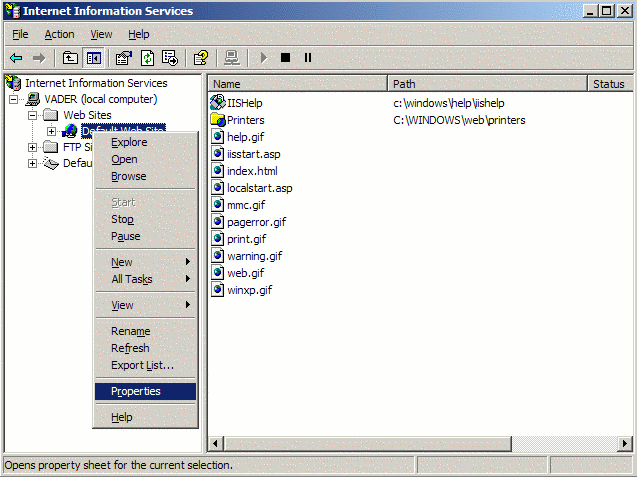Toggle the Show/Hide Console Tree icon
Image resolution: width=637 pixels, height=477 pixels.
point(93,58)
